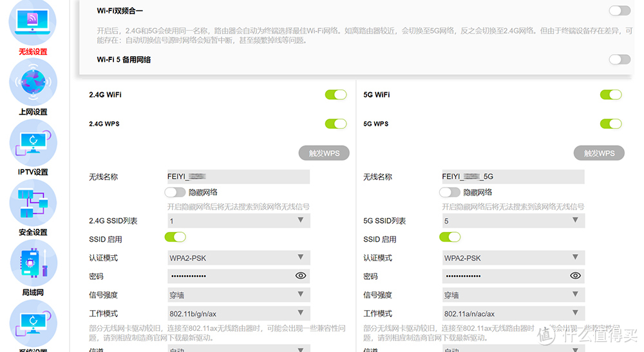Click the 2.4G 密码 password field
Viewport: 644px width, 352px height.
(239, 276)
